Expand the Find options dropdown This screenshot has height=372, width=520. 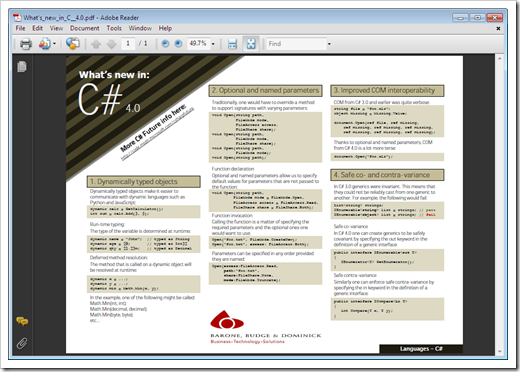click(329, 44)
